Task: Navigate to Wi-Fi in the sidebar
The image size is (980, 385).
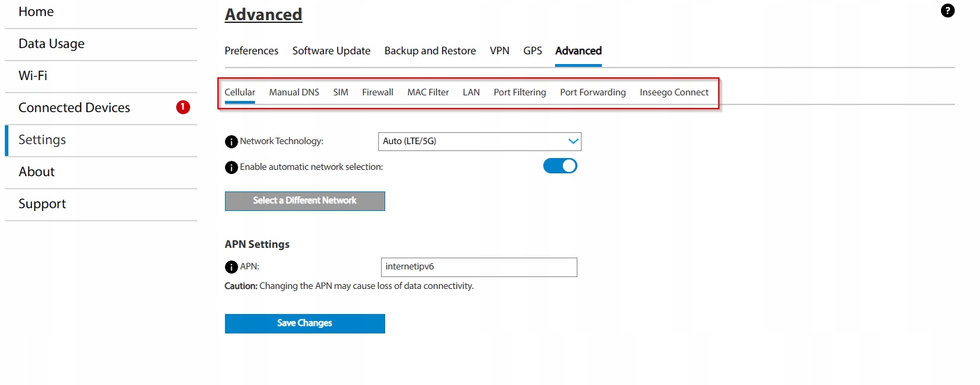Action: click(x=33, y=76)
